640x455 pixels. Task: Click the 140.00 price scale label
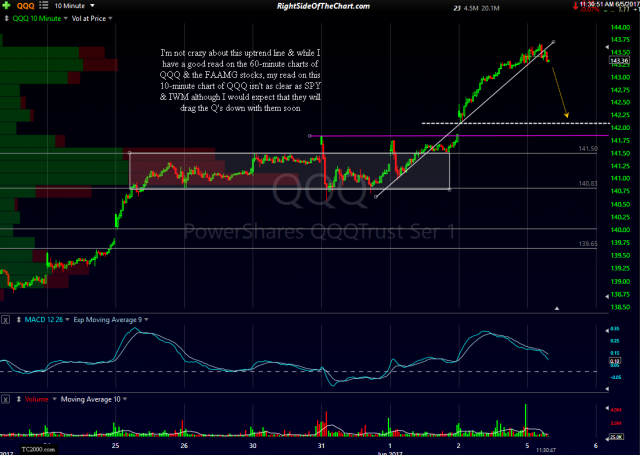pyautogui.click(x=620, y=230)
